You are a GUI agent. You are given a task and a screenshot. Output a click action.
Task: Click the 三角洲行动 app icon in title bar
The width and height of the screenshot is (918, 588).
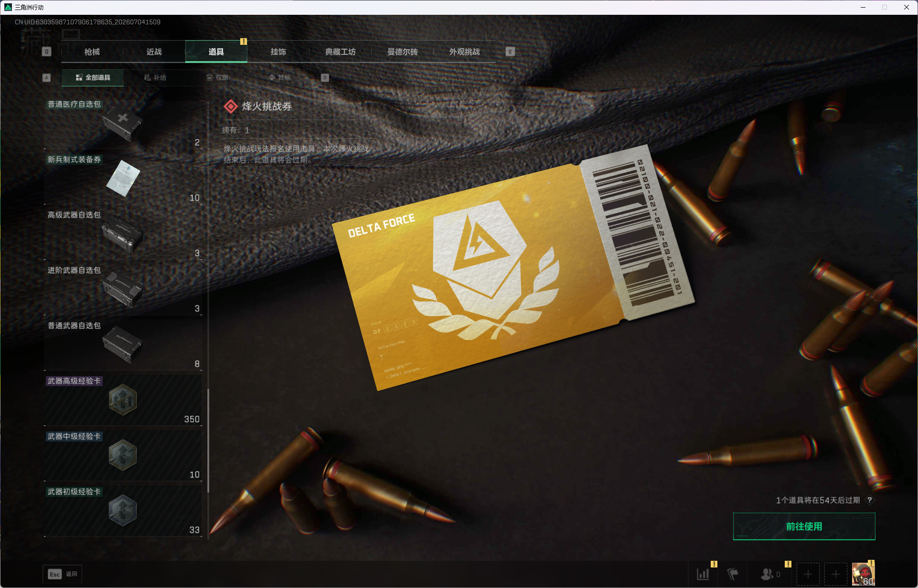(x=8, y=7)
